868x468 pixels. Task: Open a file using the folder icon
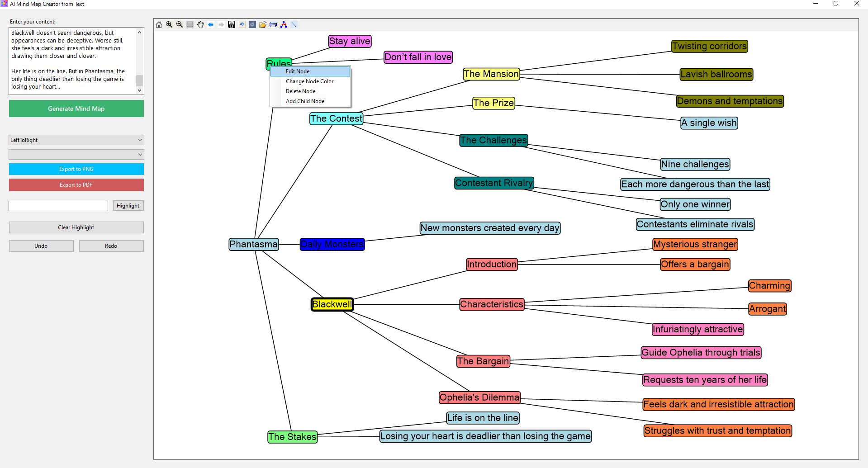click(x=263, y=24)
